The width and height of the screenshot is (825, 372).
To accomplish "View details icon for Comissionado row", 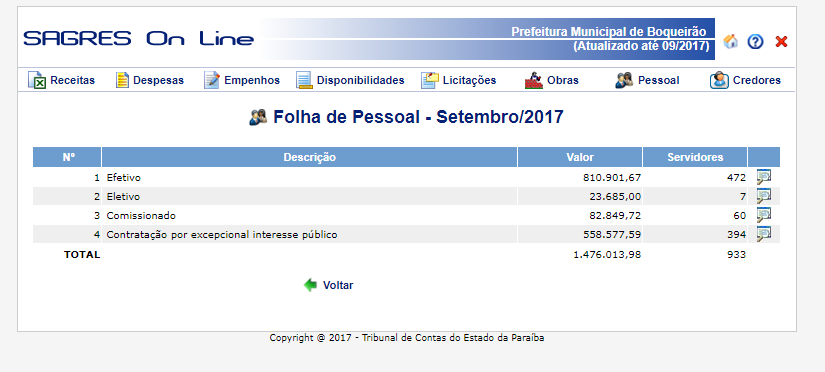I will (763, 215).
